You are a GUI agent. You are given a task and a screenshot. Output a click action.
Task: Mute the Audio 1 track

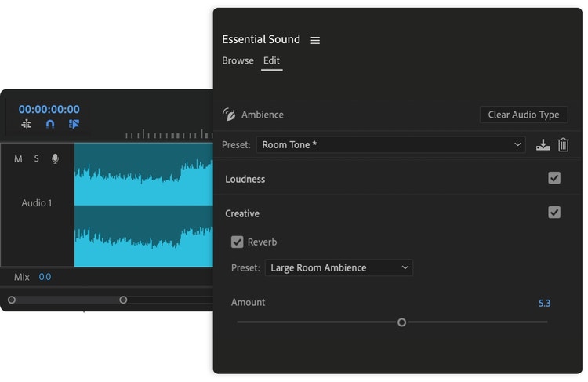(18, 159)
